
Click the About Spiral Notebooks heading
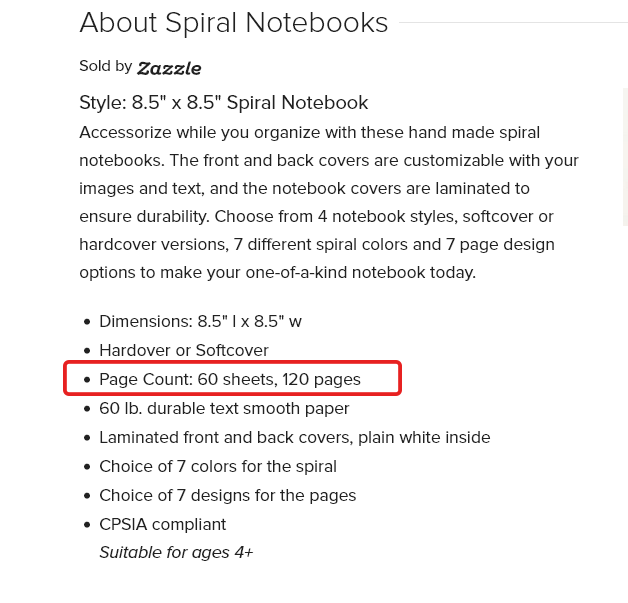(x=234, y=22)
